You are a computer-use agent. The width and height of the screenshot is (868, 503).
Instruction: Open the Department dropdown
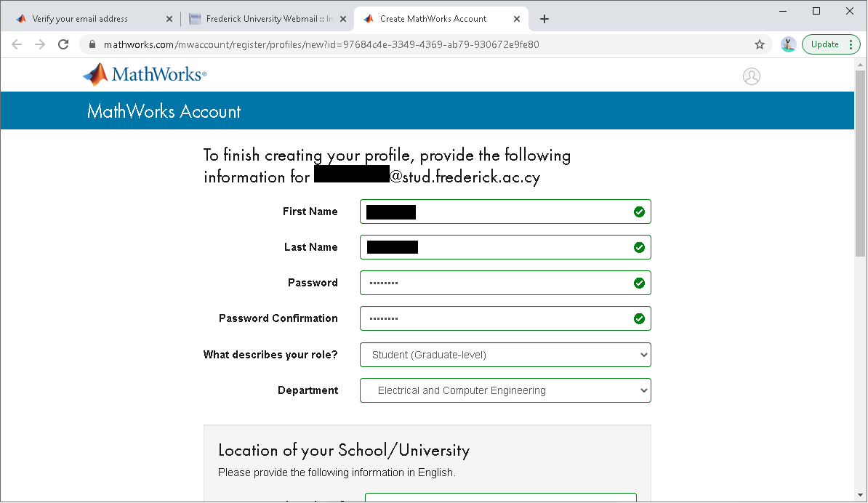coord(505,390)
